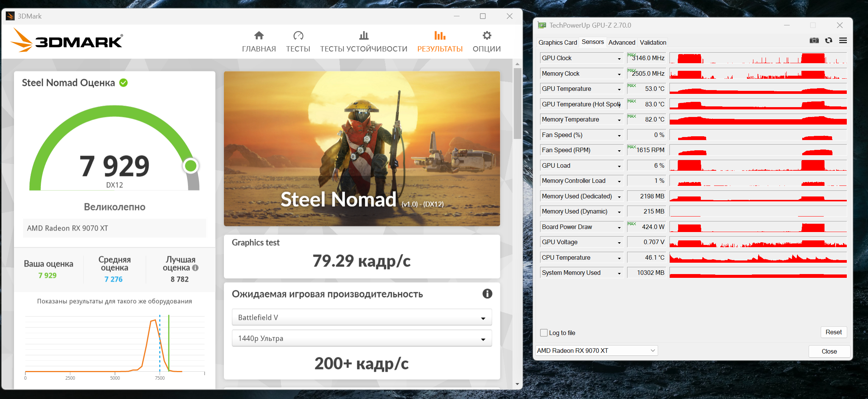Image resolution: width=868 pixels, height=399 pixels.
Task: Click the Reset button in GPU-Z
Action: [x=834, y=332]
